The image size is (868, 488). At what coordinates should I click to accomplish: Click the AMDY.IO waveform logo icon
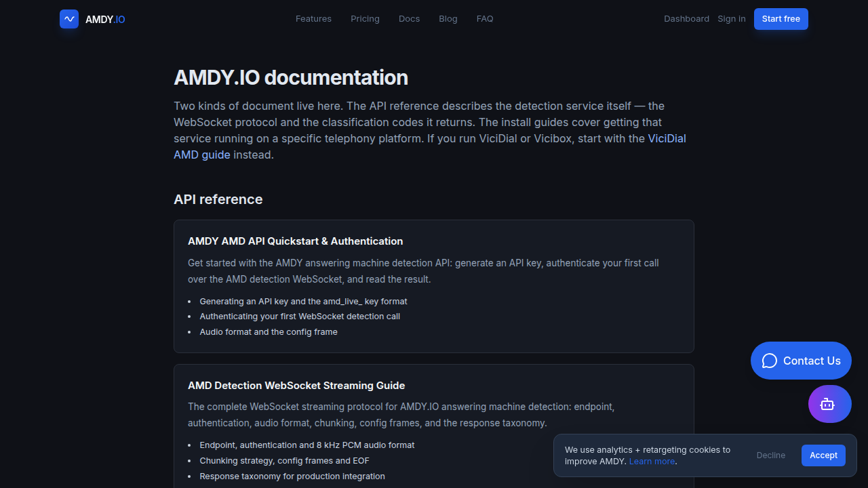tap(69, 19)
